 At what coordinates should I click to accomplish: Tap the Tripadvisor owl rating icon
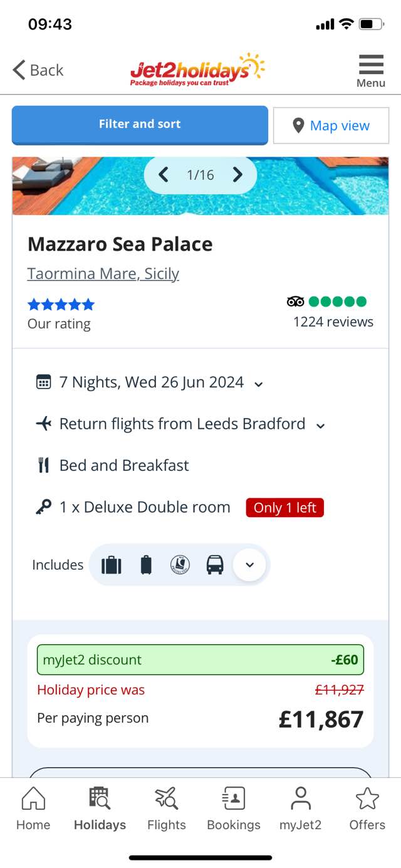click(295, 301)
